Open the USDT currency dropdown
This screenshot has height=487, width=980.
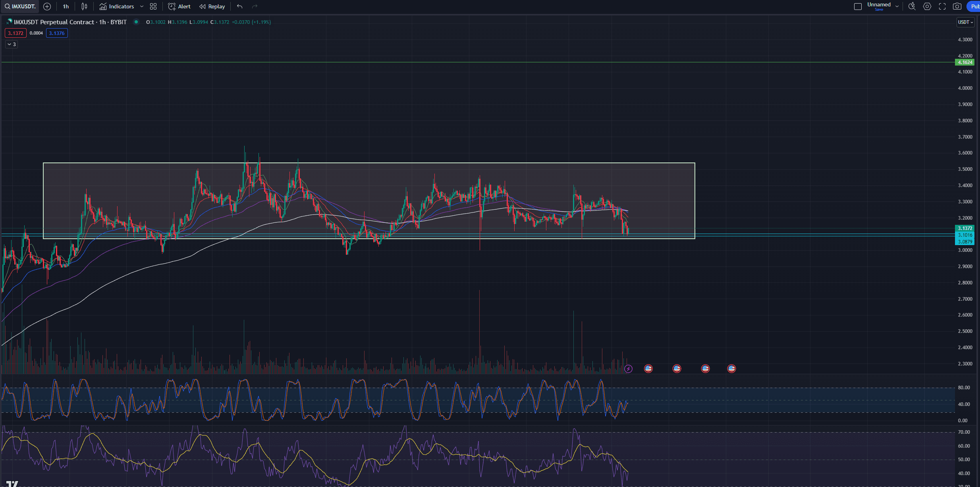coord(966,22)
